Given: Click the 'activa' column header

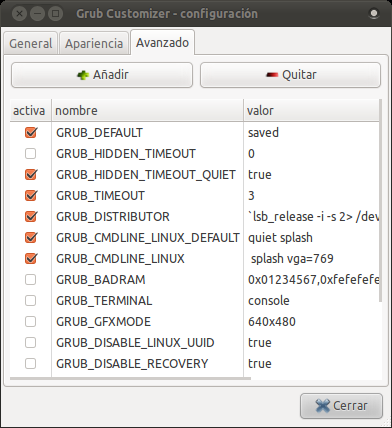Looking at the screenshot, I should pos(31,110).
